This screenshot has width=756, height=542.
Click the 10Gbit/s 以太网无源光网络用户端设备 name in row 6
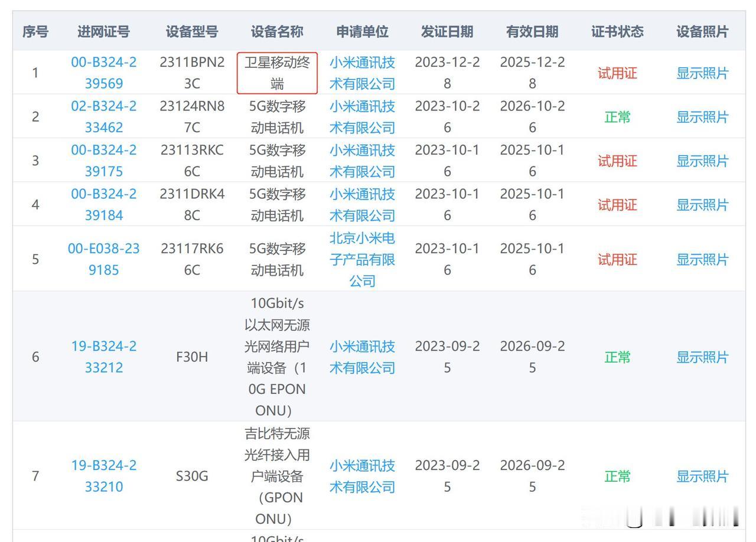pyautogui.click(x=277, y=357)
